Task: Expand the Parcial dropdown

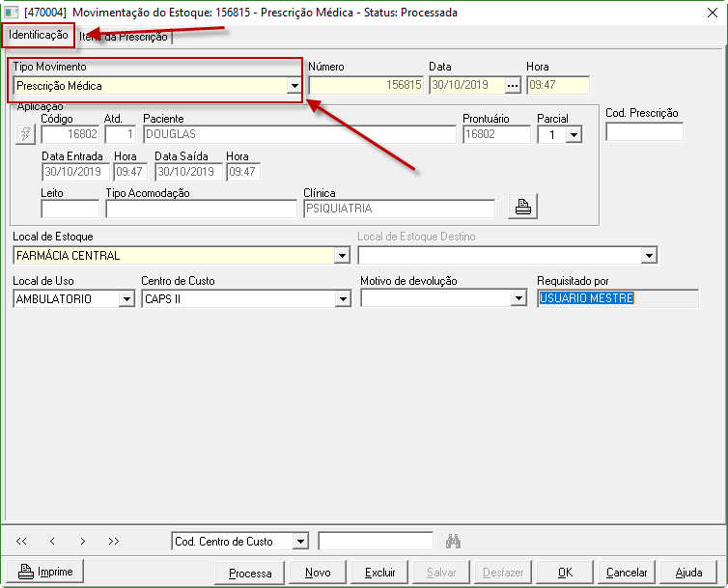Action: [574, 135]
